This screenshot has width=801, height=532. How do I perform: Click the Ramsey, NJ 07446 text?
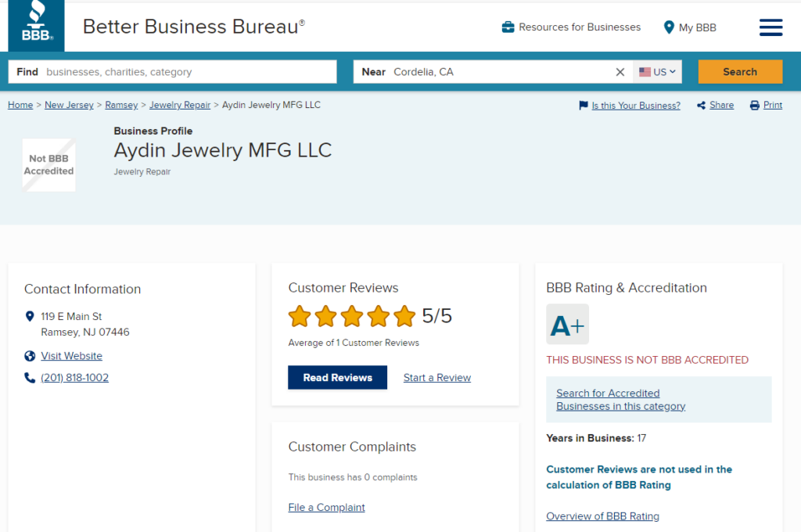[x=85, y=332]
